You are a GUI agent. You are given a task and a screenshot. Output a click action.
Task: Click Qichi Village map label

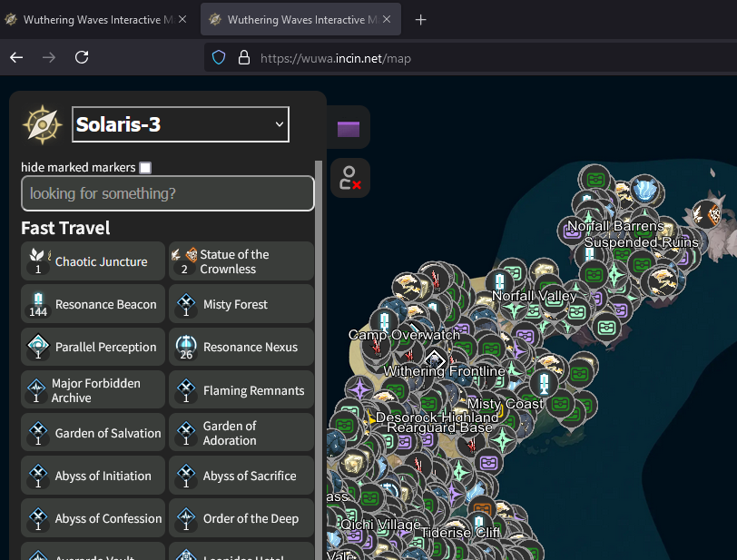point(380,525)
